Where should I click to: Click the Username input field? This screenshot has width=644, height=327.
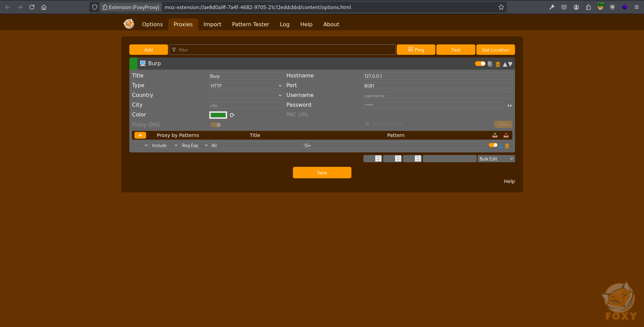click(438, 96)
